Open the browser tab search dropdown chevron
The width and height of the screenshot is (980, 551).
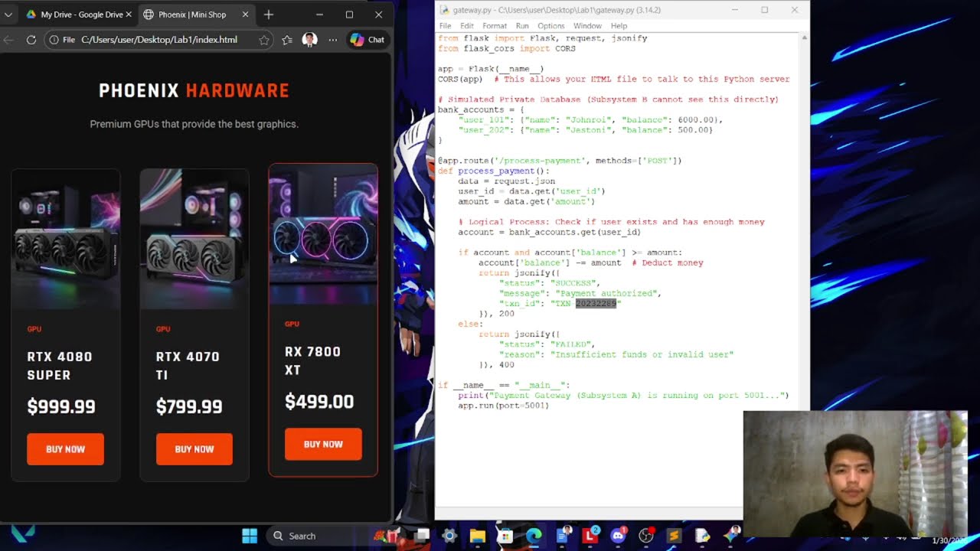coord(8,15)
